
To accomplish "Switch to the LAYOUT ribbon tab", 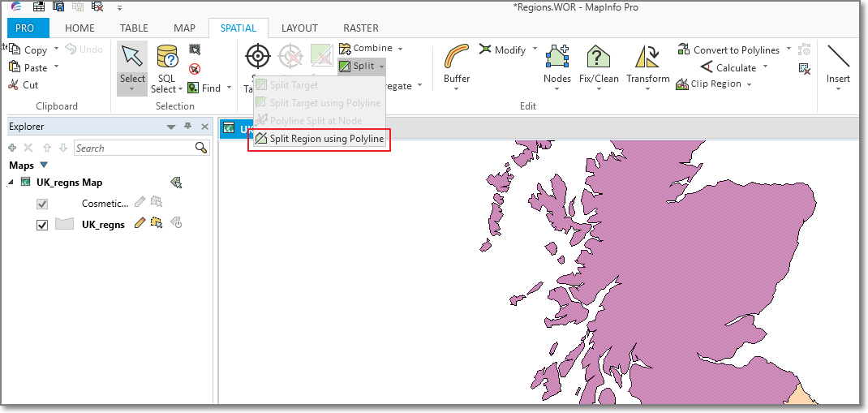I will coord(299,28).
